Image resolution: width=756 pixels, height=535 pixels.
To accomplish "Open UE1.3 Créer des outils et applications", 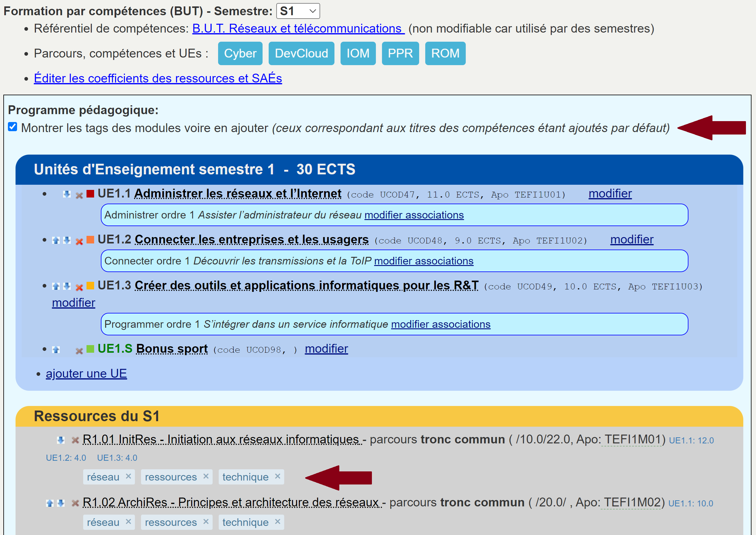I will click(x=307, y=286).
